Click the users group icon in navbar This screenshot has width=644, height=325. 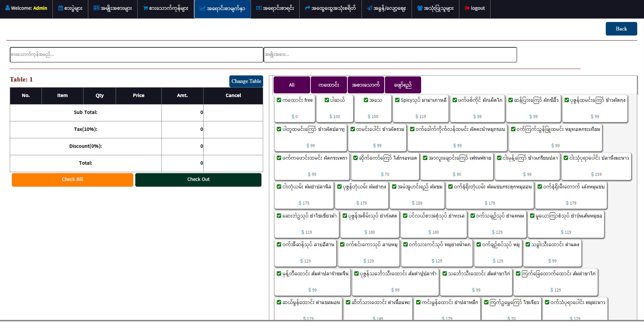pos(420,8)
